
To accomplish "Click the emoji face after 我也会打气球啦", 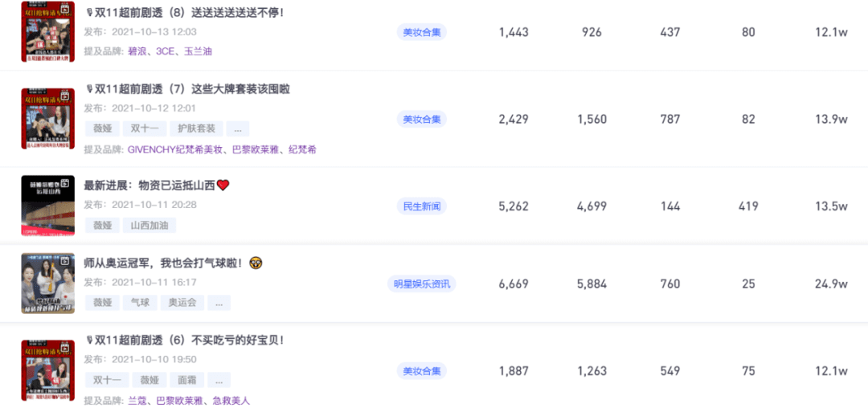I will 257,263.
